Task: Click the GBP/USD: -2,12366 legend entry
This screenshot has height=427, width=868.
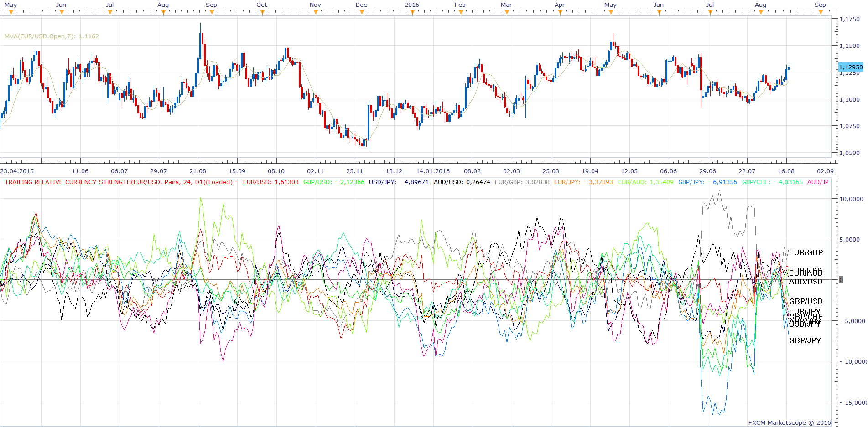Action: click(x=334, y=182)
